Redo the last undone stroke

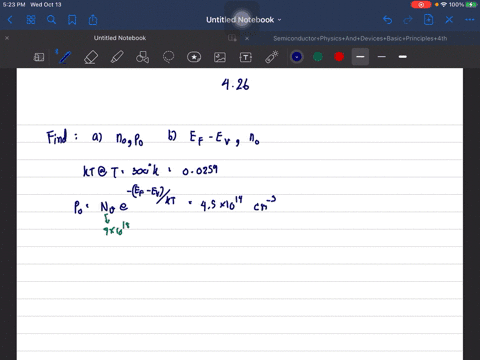coord(408,20)
